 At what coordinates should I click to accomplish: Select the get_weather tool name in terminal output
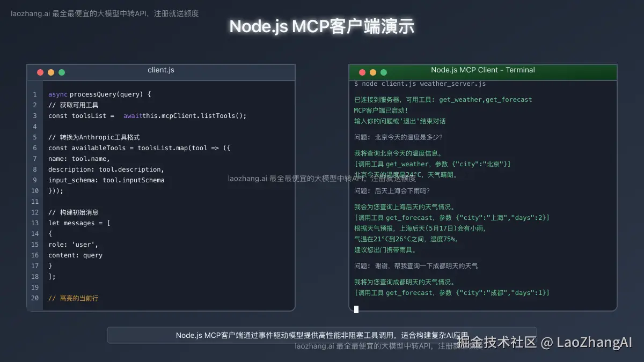(461, 99)
